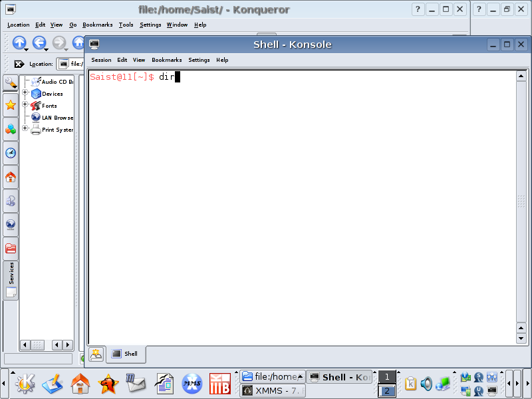The height and width of the screenshot is (399, 532).
Task: Expand the Devices tree node
Action: coord(25,94)
